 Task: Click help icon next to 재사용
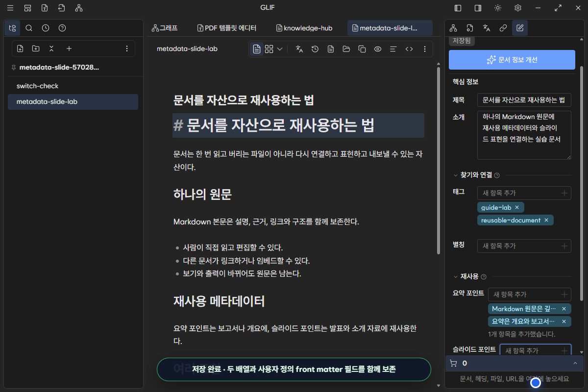pyautogui.click(x=484, y=277)
